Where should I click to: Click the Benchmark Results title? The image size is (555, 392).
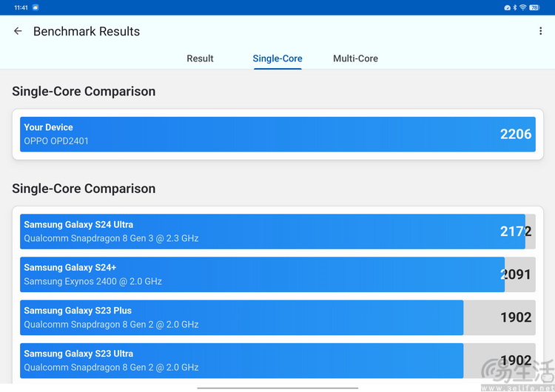[87, 32]
